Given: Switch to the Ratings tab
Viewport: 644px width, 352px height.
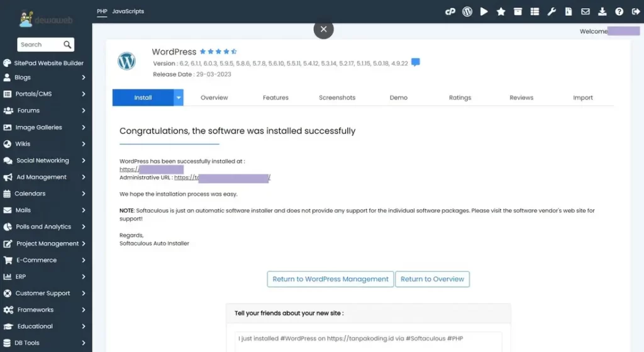Looking at the screenshot, I should click(460, 98).
